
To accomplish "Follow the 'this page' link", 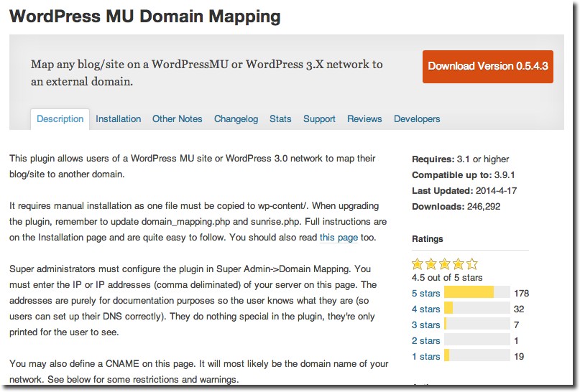I will tap(339, 237).
